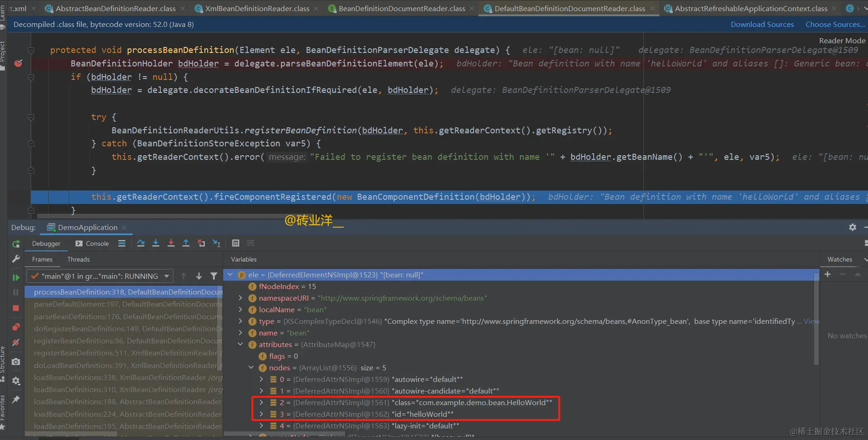This screenshot has width=868, height=440.
Task: Switch to the Threads tab
Action: pyautogui.click(x=78, y=259)
